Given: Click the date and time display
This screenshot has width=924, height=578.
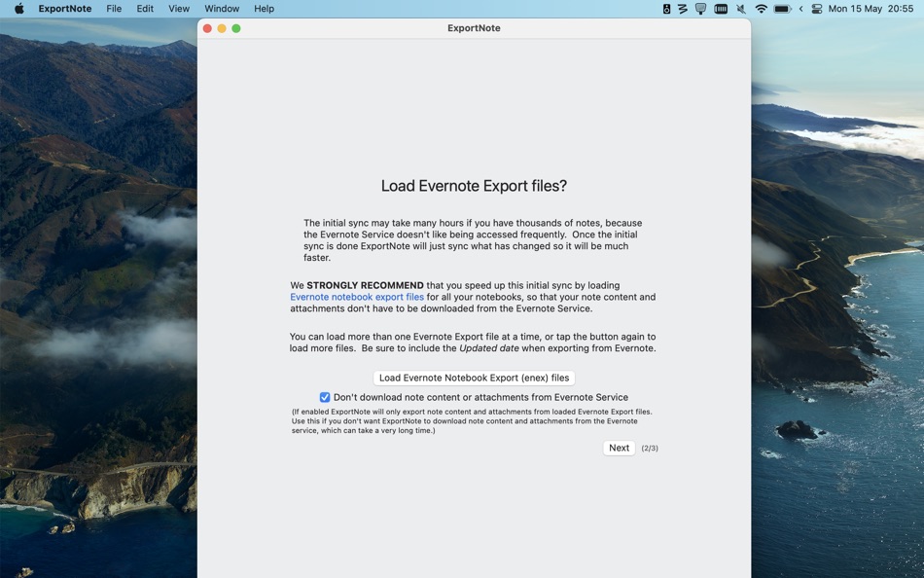Looking at the screenshot, I should [871, 9].
